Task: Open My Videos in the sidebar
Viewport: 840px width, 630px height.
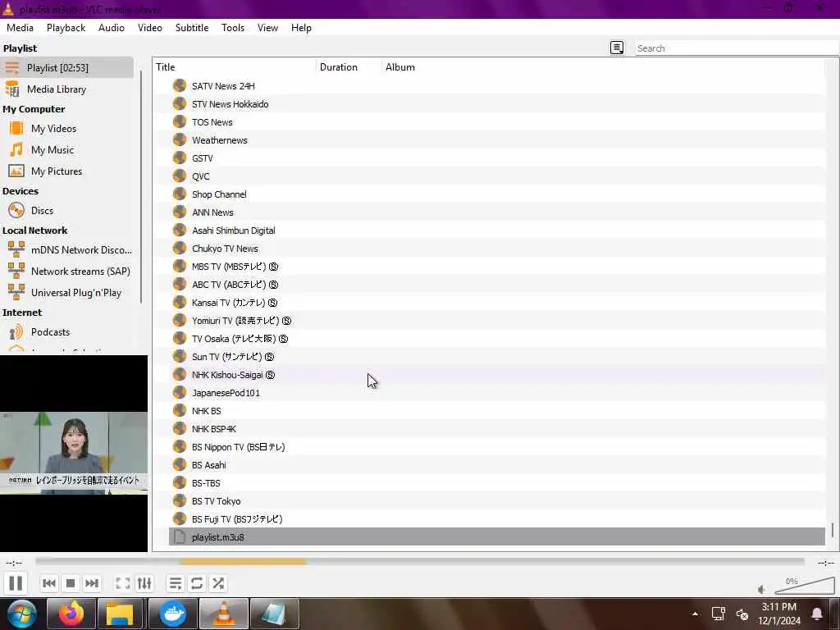Action: (x=67, y=129)
